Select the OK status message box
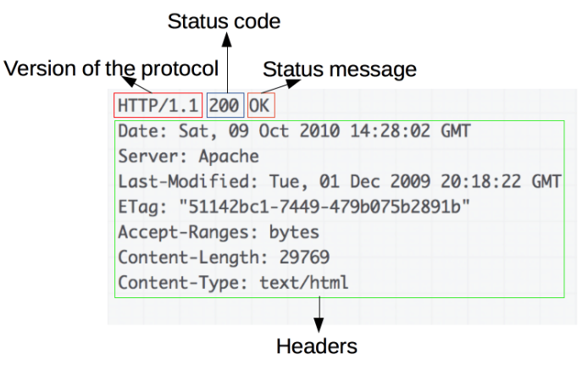The width and height of the screenshot is (588, 382). coord(261,106)
